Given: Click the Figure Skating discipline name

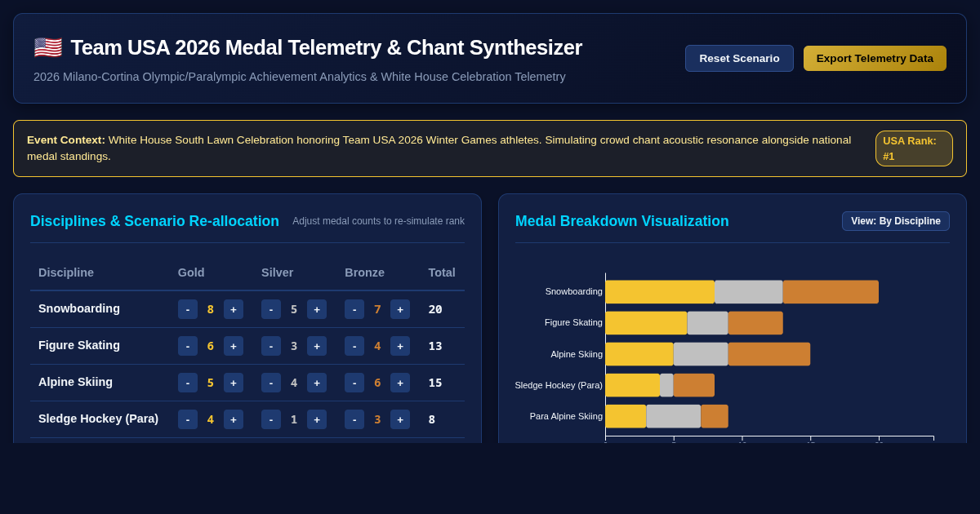Looking at the screenshot, I should [x=79, y=345].
